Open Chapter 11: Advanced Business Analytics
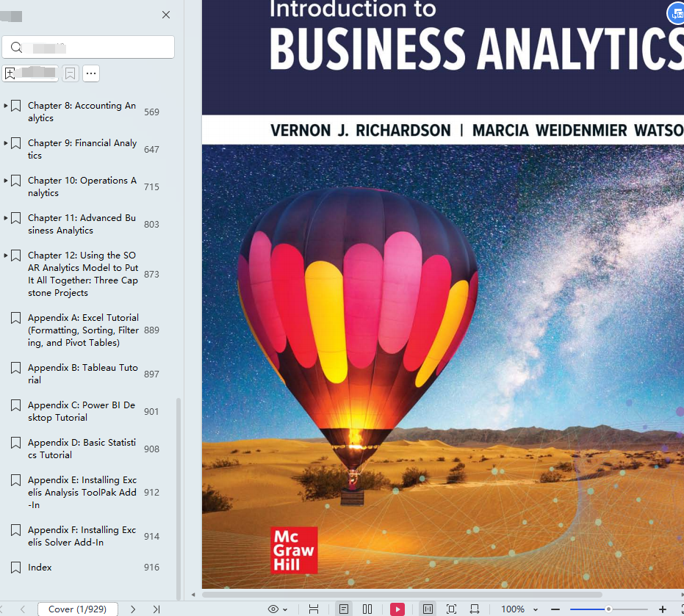 click(x=82, y=225)
